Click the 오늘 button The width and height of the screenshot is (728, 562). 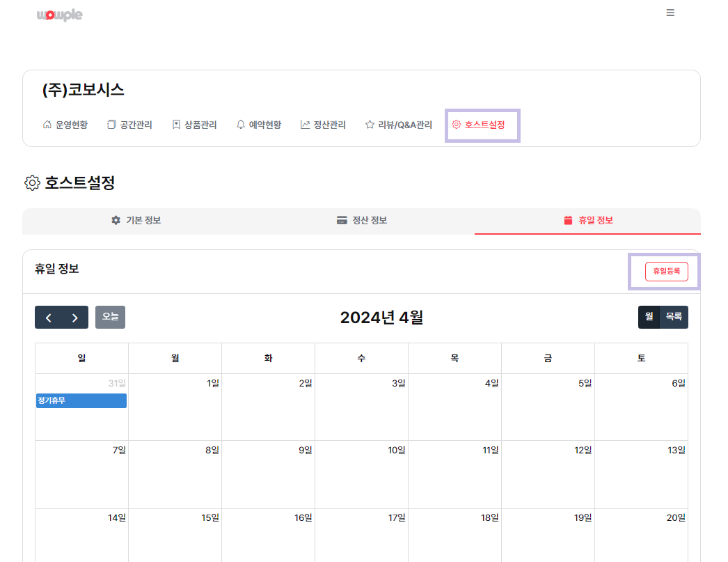pyautogui.click(x=110, y=317)
